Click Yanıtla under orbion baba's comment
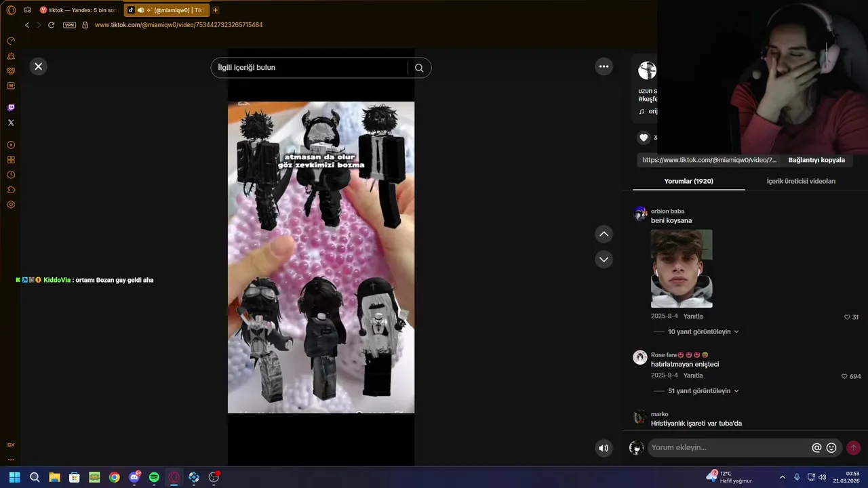 click(693, 317)
